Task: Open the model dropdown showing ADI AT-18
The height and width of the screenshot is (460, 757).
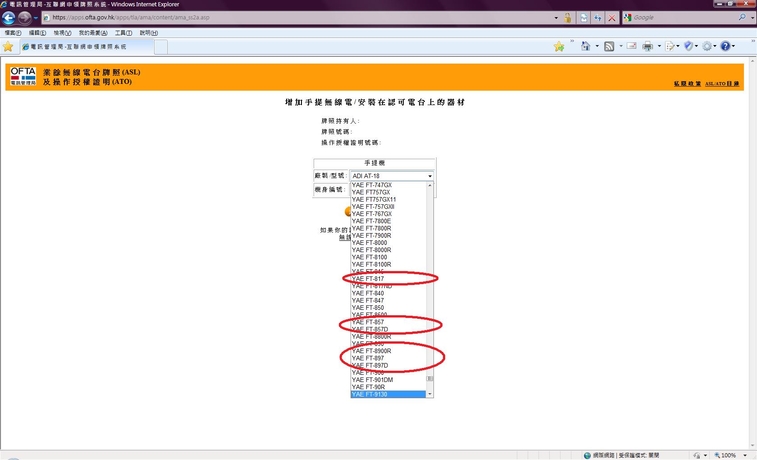Action: pos(391,176)
